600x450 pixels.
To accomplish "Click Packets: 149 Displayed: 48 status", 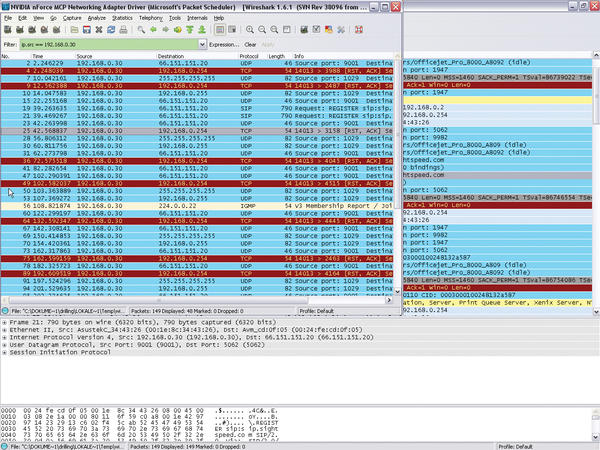I will pyautogui.click(x=187, y=311).
